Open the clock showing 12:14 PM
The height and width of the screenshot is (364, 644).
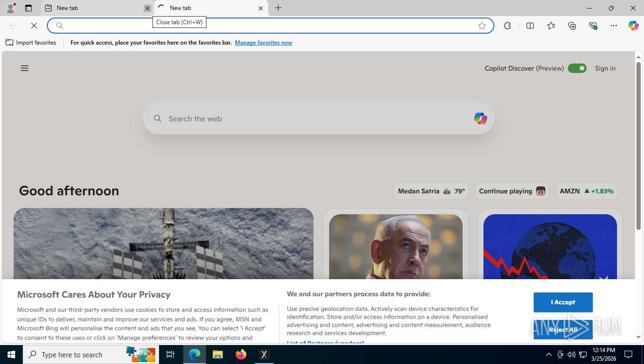603,355
